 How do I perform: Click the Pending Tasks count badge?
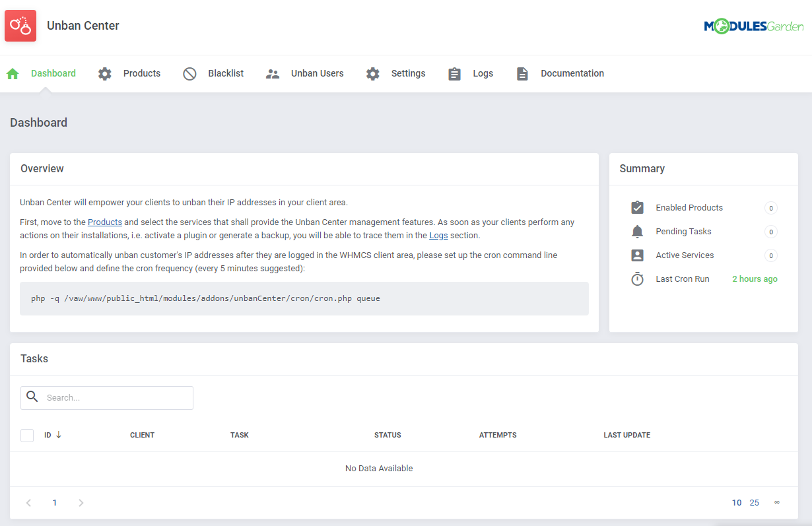click(x=771, y=232)
